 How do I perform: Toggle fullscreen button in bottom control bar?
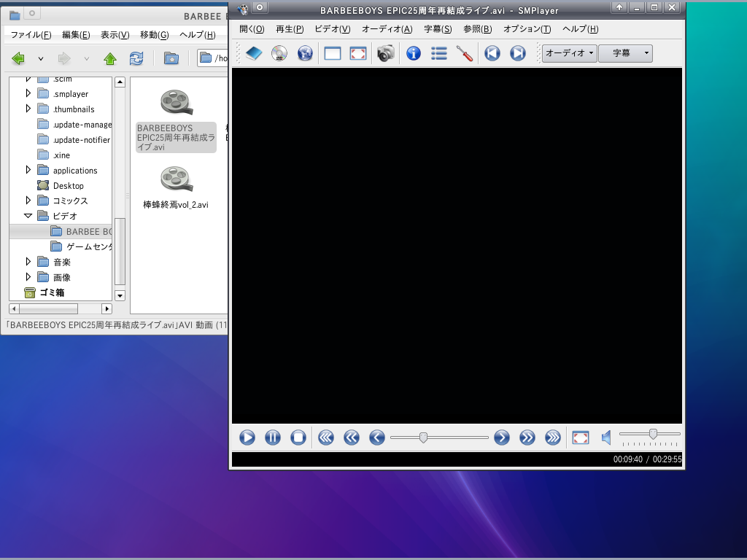(x=581, y=437)
